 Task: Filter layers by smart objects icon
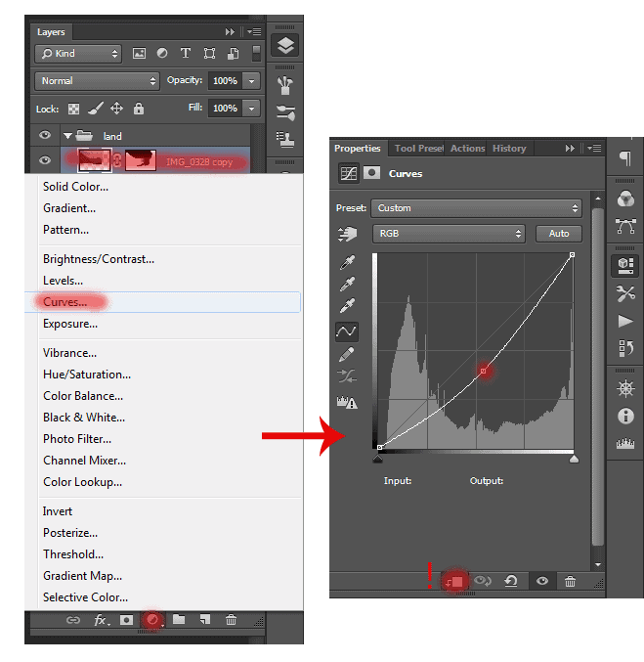[234, 53]
